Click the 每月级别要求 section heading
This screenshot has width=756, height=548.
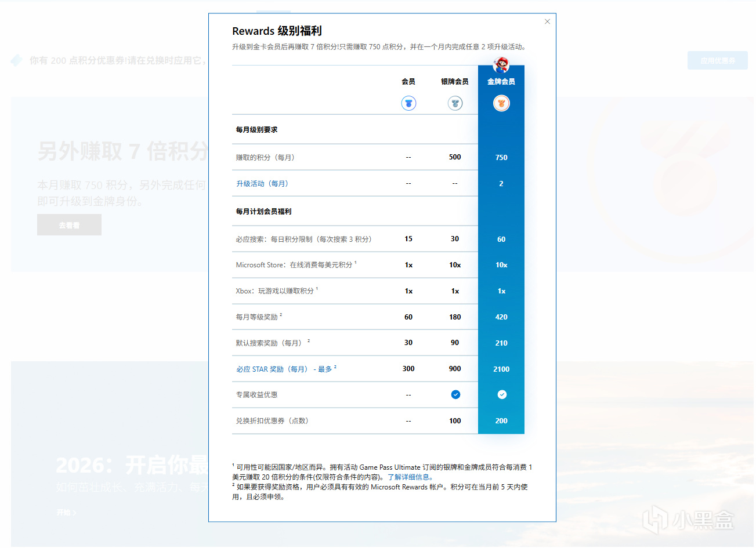click(x=256, y=129)
